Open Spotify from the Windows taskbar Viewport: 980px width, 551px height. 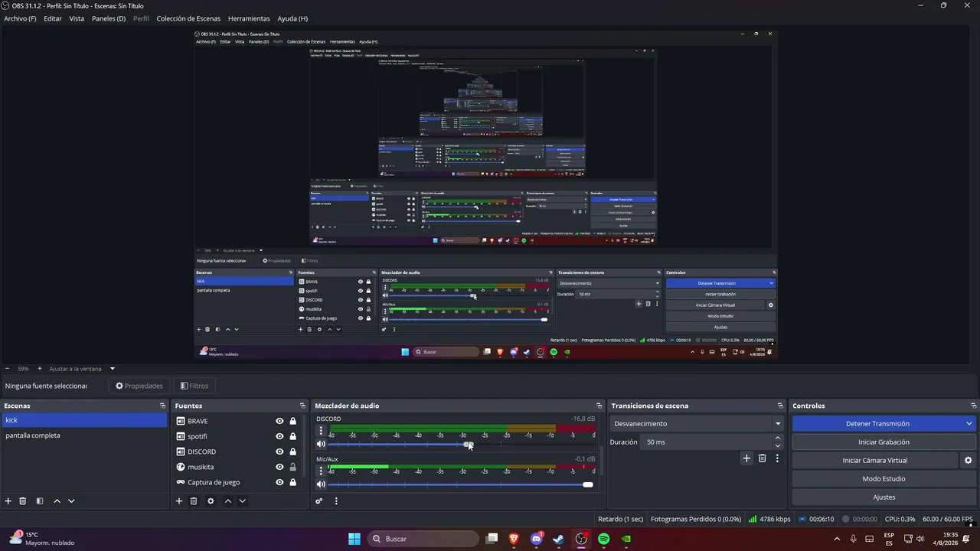(603, 539)
